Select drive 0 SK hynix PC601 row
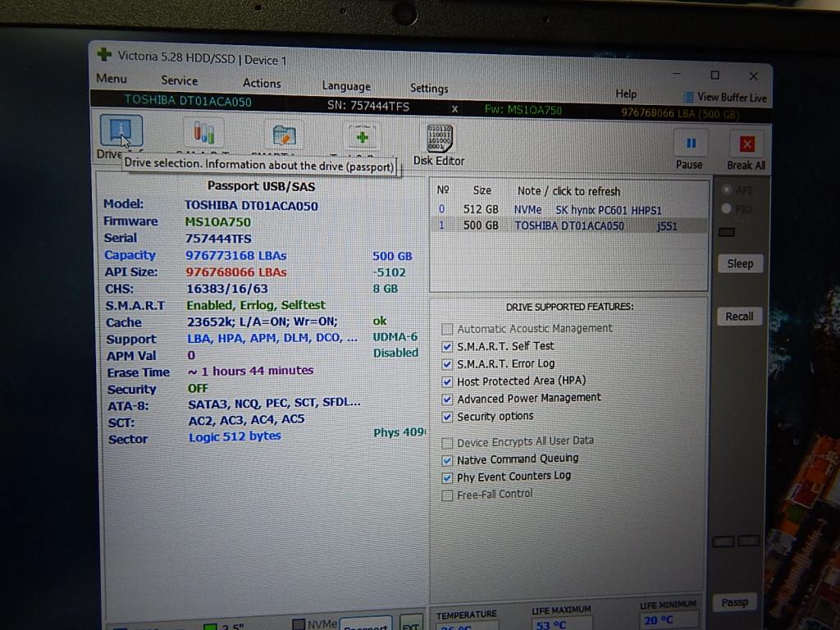This screenshot has width=840, height=630. 569,209
